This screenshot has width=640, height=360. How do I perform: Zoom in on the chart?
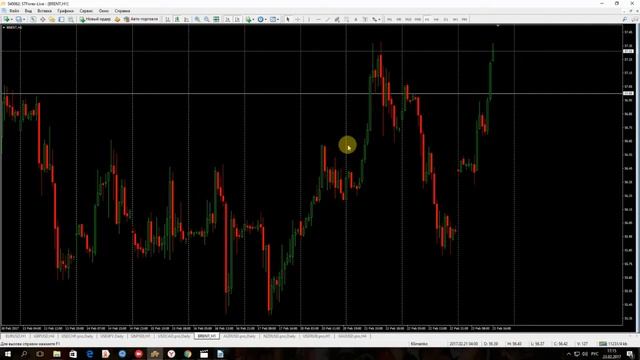click(x=197, y=19)
